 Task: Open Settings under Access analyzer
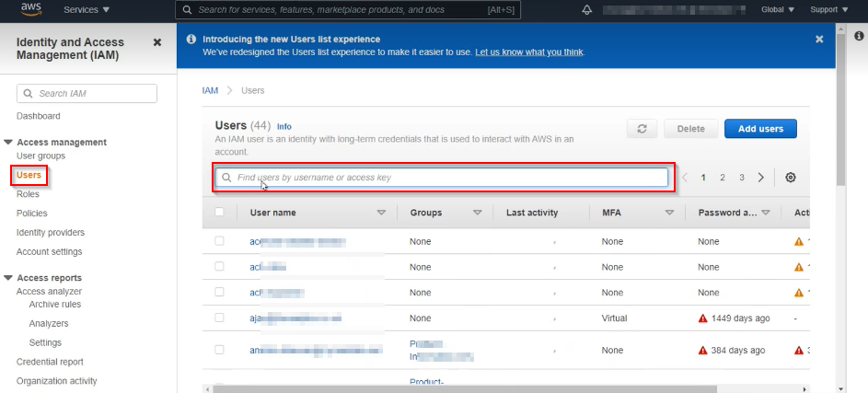(x=45, y=342)
